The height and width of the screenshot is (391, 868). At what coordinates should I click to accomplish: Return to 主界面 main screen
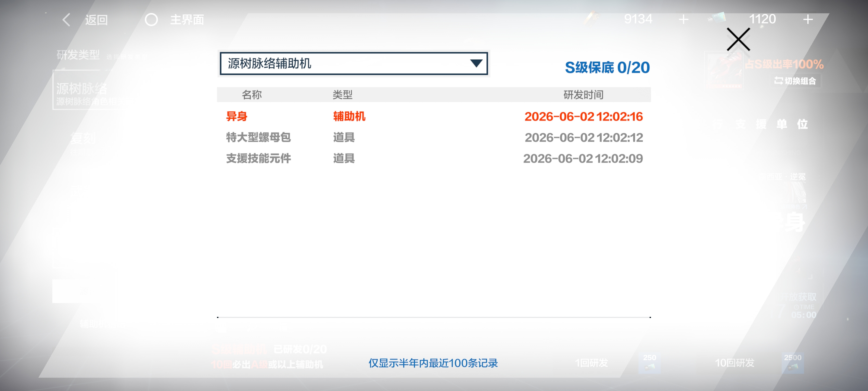(x=187, y=20)
